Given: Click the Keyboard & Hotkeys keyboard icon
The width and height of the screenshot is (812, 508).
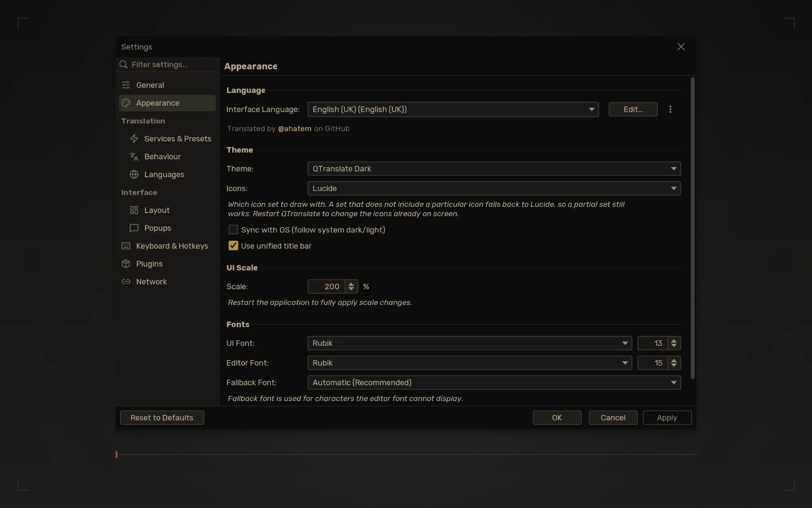Looking at the screenshot, I should click(x=126, y=246).
